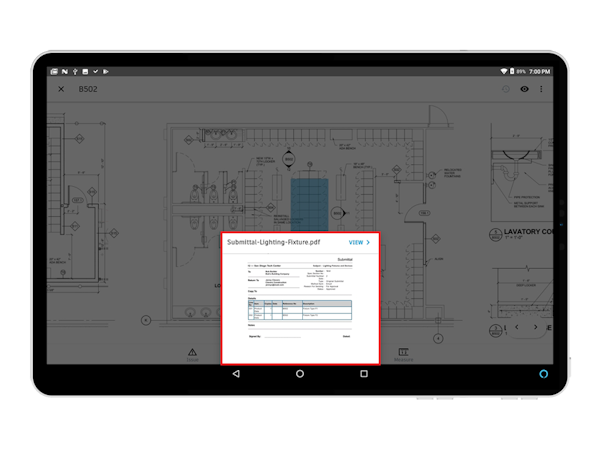Open the three-dot overflow menu

point(542,89)
